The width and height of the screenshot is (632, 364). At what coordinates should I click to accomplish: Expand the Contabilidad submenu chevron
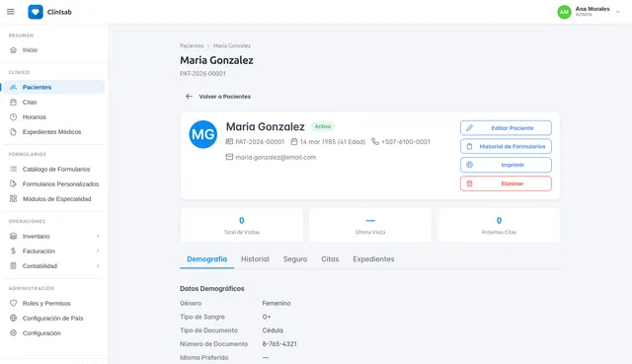tap(98, 265)
